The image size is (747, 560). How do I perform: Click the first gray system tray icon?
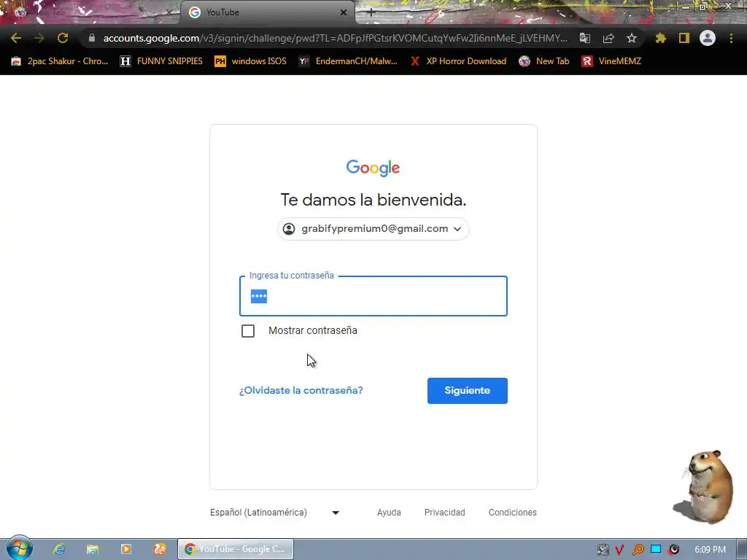603,550
